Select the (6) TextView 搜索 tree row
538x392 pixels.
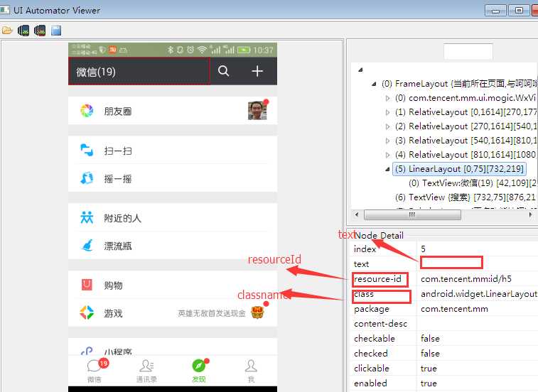tap(466, 197)
